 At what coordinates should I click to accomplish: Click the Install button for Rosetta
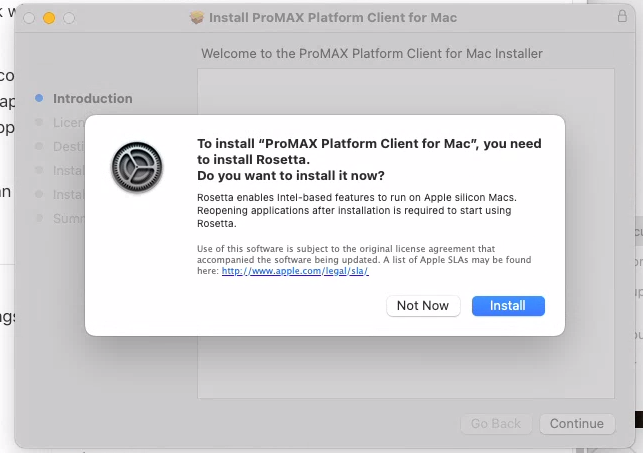pos(508,306)
